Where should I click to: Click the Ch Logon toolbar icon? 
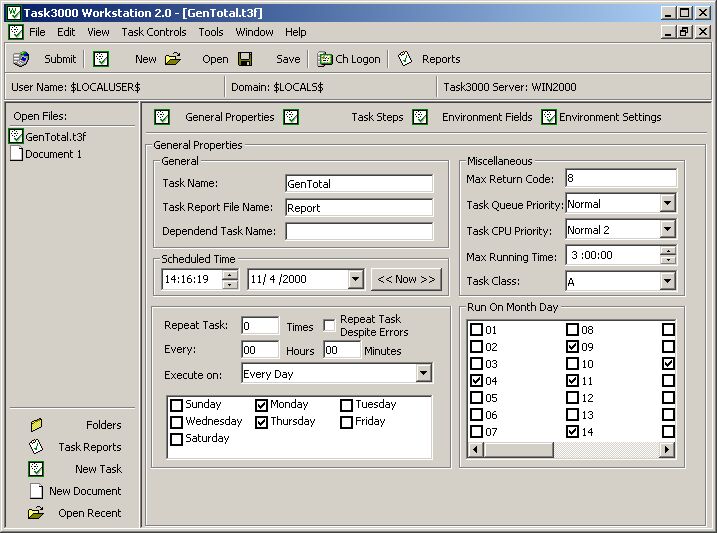coord(325,59)
